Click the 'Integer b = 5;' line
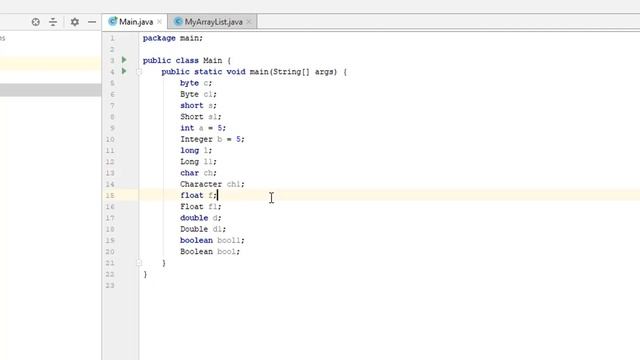Screen dimensions: 640x360 pyautogui.click(x=212, y=139)
